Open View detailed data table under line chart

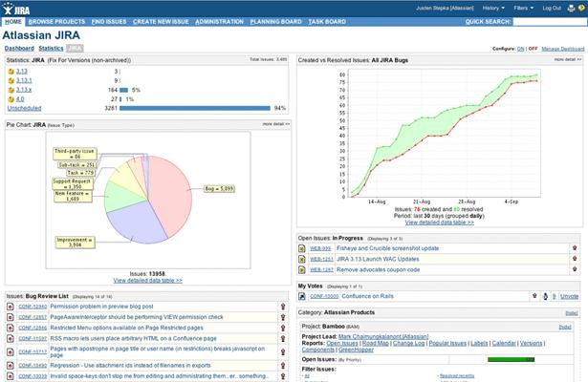click(439, 223)
